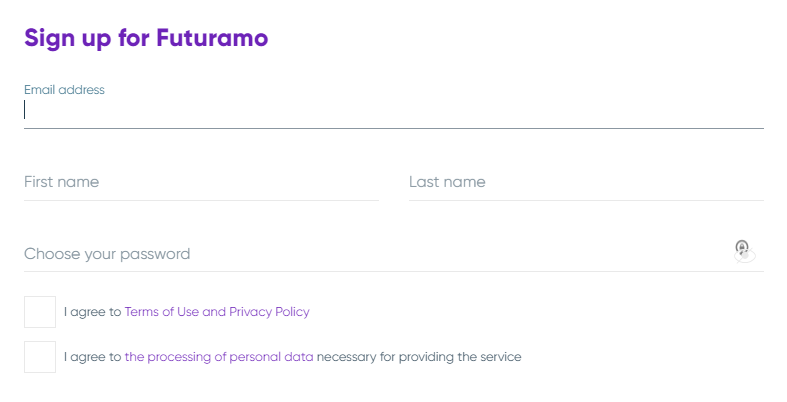Viewport: 787px width, 402px height.
Task: Toggle the crossed-eye show password icon
Action: coord(745,256)
